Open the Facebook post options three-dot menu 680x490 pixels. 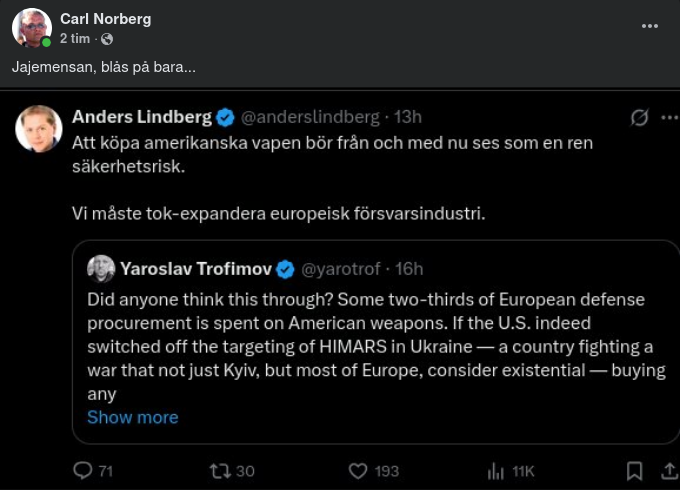point(612,25)
